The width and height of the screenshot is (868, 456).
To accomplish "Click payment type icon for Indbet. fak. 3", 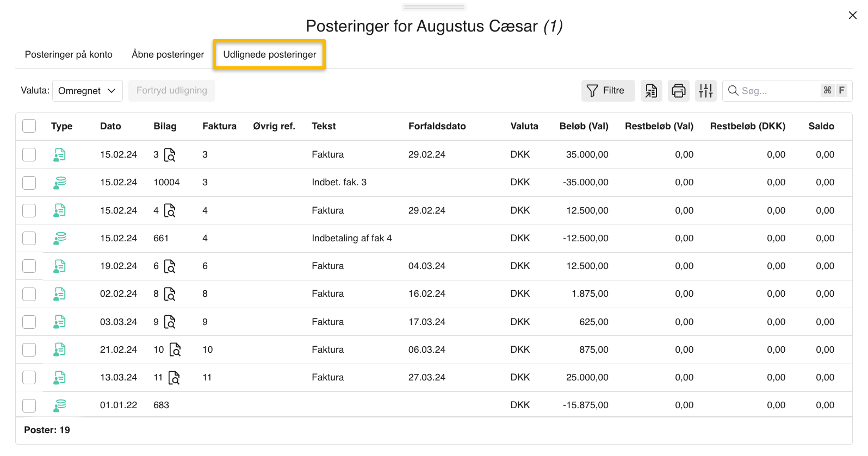I will pyautogui.click(x=60, y=183).
